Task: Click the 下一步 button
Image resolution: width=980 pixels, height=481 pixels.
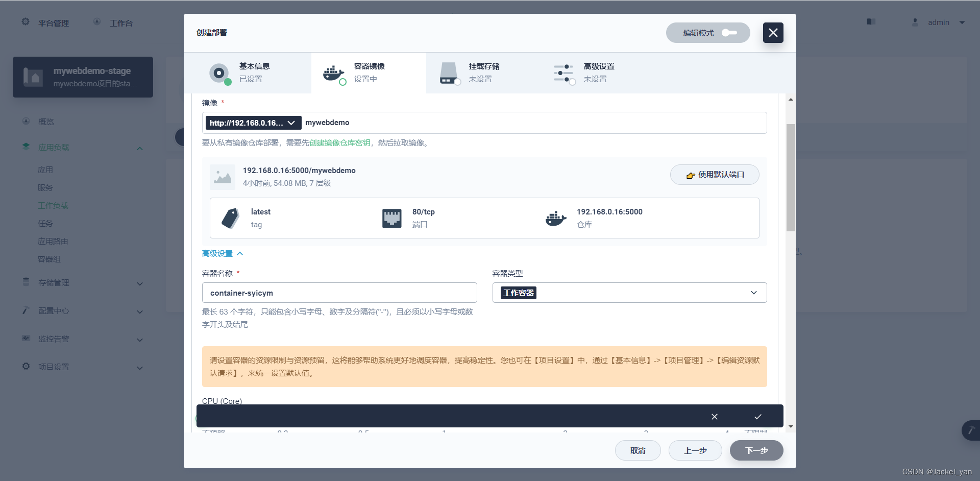Action: pos(756,450)
